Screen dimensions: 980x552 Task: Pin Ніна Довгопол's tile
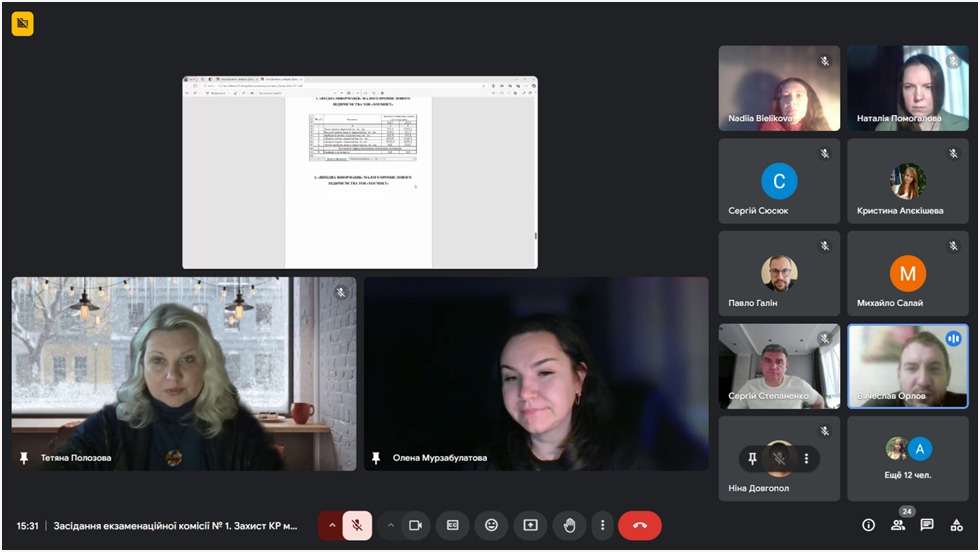pyautogui.click(x=753, y=458)
